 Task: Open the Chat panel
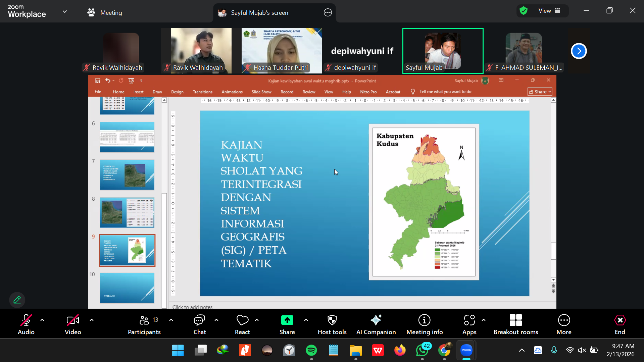(199, 324)
